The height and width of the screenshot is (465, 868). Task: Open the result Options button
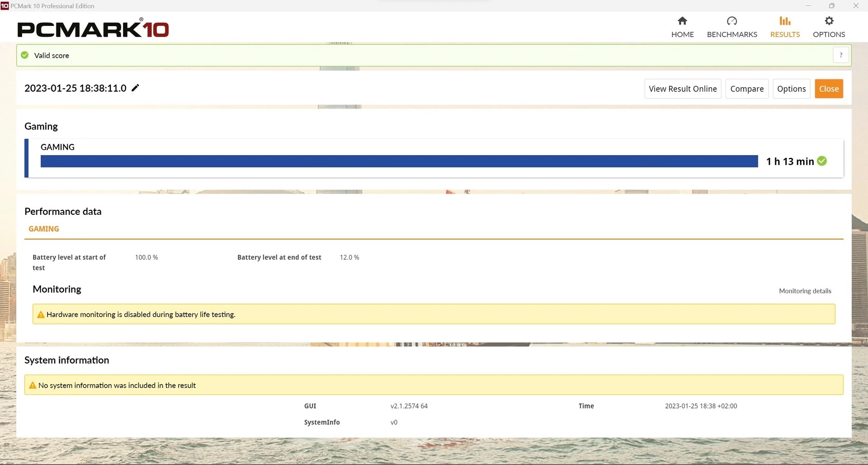[791, 89]
